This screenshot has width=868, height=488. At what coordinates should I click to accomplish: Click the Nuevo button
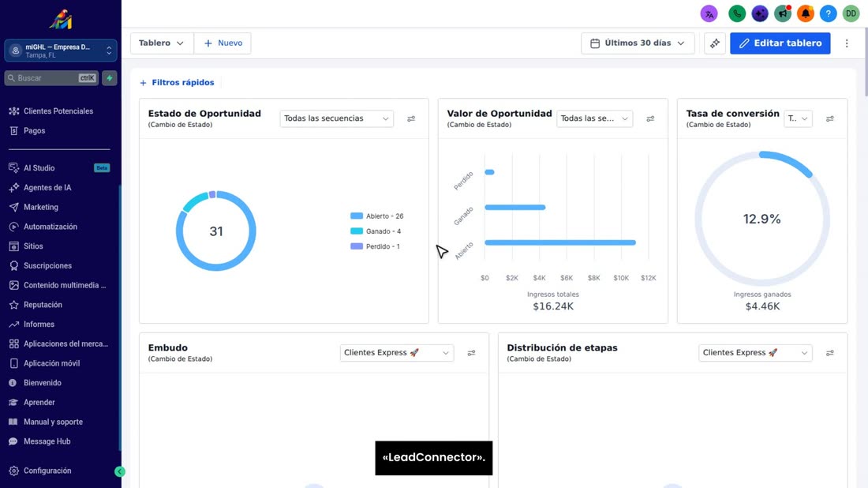point(223,43)
